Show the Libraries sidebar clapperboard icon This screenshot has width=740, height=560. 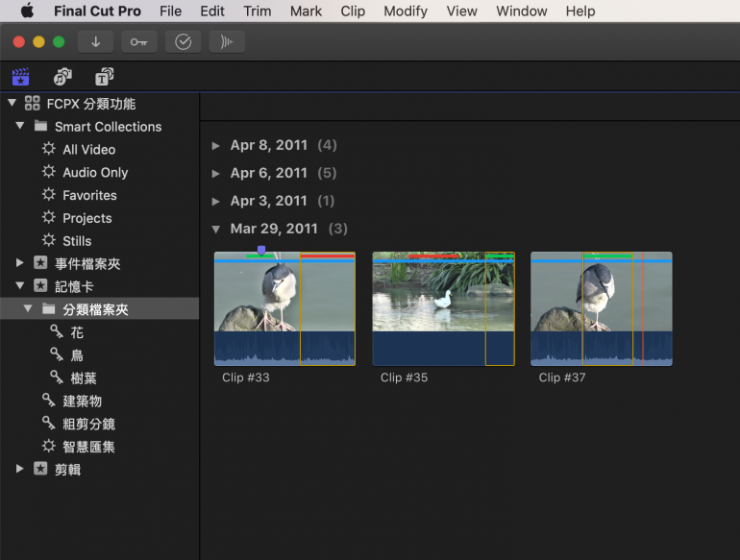point(21,77)
